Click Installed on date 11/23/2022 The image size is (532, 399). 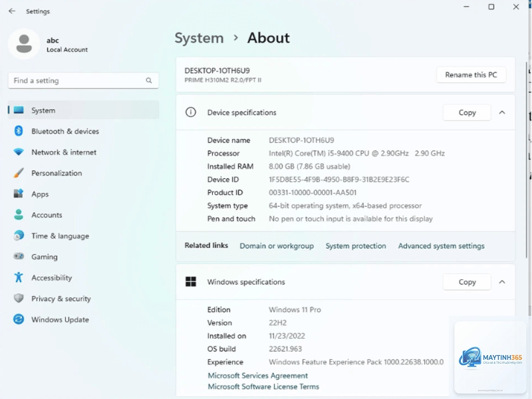point(287,336)
